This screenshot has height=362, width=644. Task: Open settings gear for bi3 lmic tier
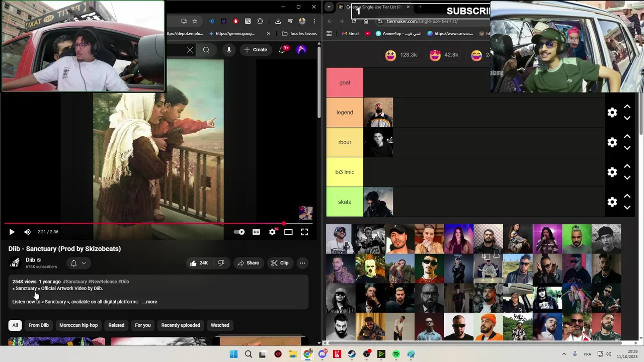pyautogui.click(x=612, y=172)
